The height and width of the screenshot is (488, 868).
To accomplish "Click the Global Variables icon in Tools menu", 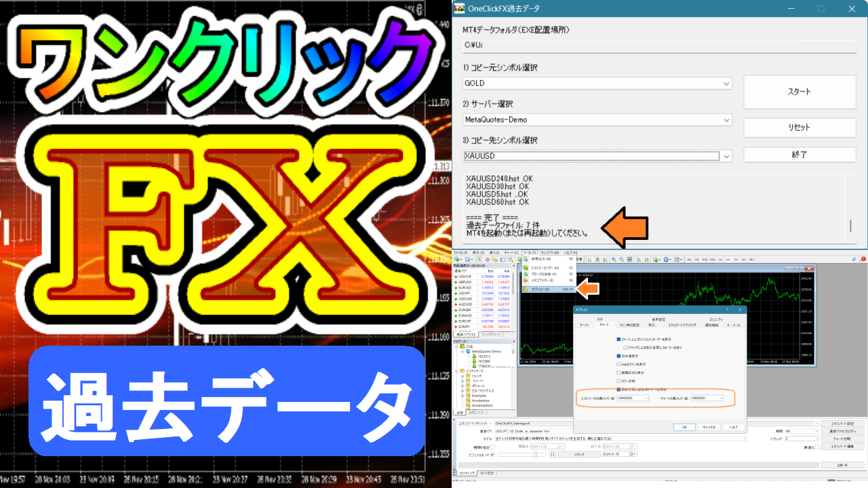I will pos(525,274).
